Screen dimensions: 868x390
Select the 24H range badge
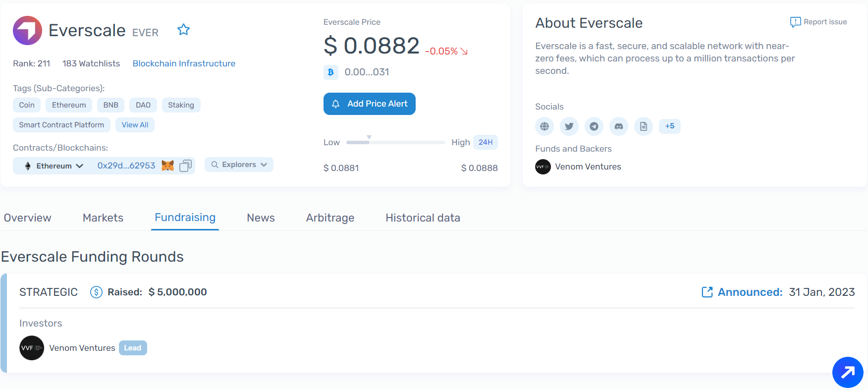pos(486,142)
